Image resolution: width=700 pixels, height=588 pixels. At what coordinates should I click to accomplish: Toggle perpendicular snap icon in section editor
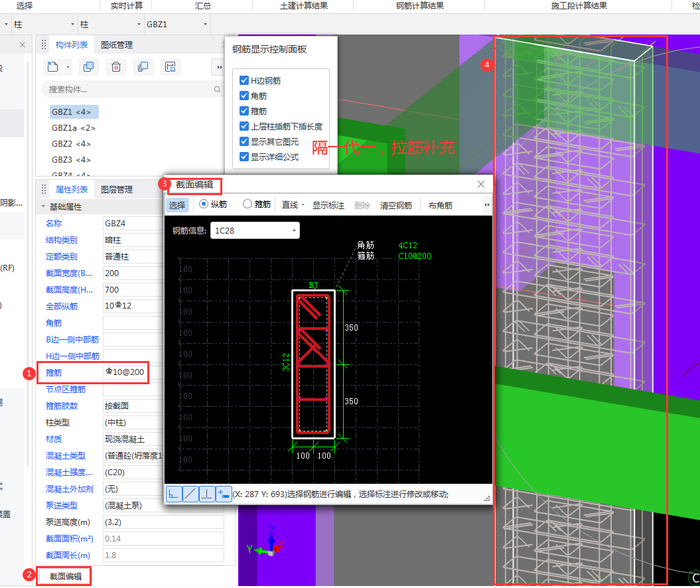[x=207, y=494]
